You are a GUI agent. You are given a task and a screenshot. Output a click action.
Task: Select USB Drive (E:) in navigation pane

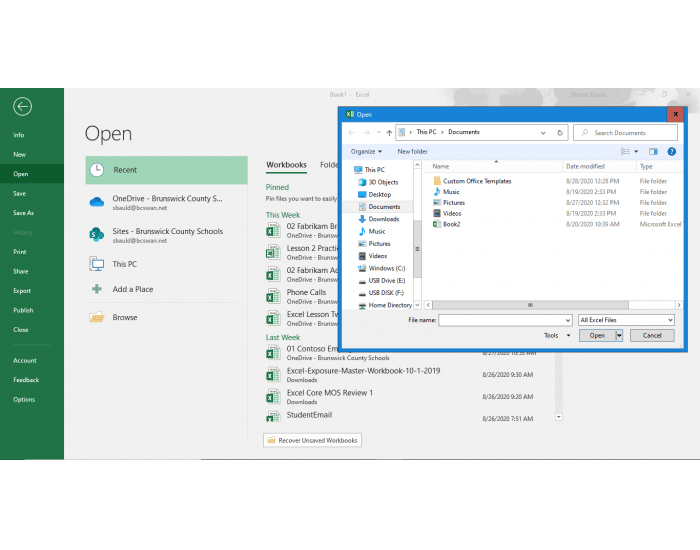(x=387, y=281)
